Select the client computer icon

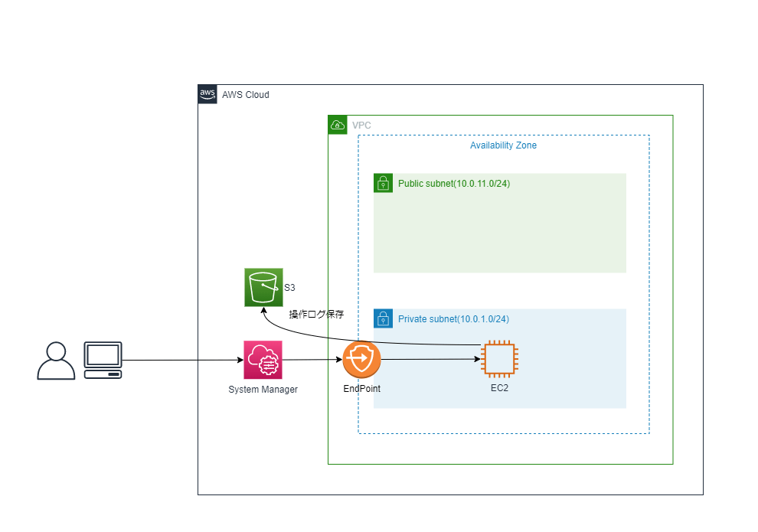point(103,360)
